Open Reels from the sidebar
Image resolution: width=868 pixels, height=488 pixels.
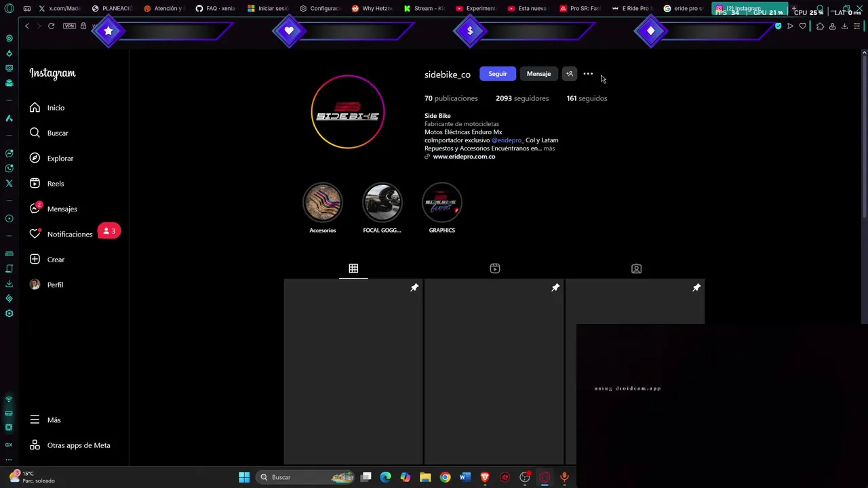[47, 184]
